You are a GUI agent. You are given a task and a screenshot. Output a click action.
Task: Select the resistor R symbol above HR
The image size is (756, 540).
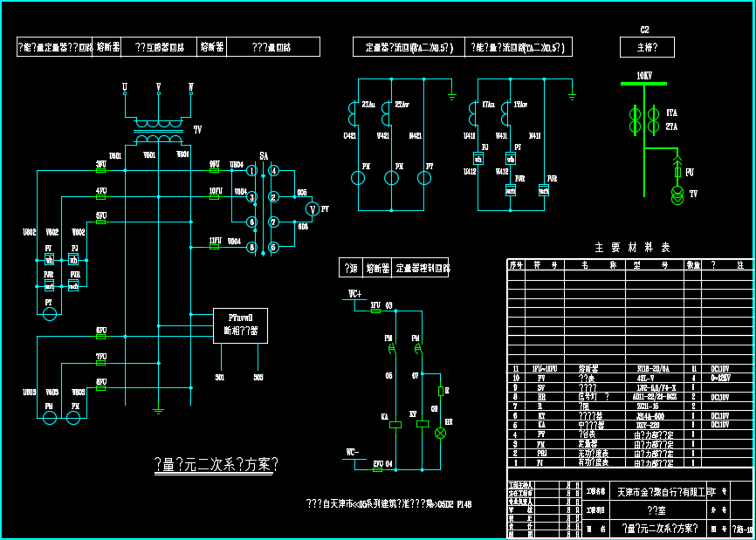[x=440, y=391]
